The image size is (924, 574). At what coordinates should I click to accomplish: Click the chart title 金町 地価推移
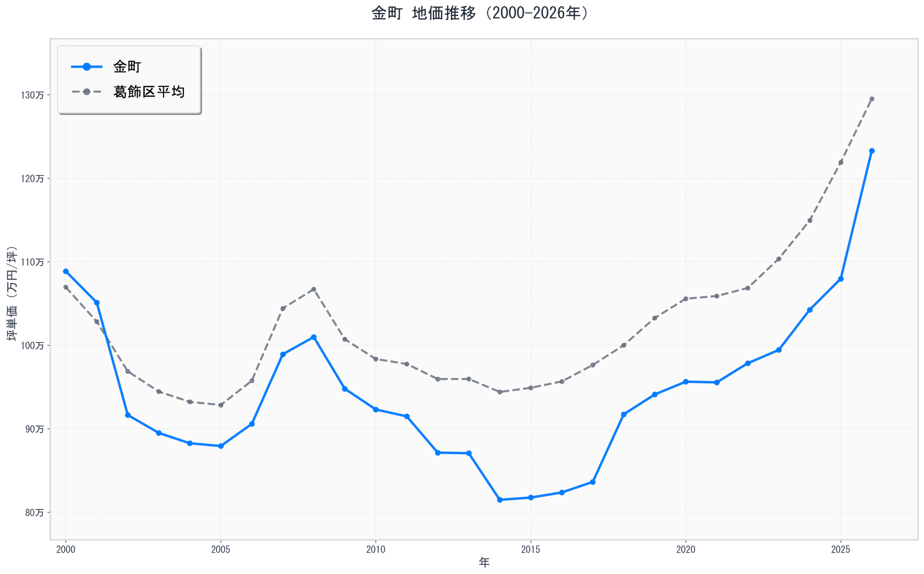pyautogui.click(x=480, y=14)
